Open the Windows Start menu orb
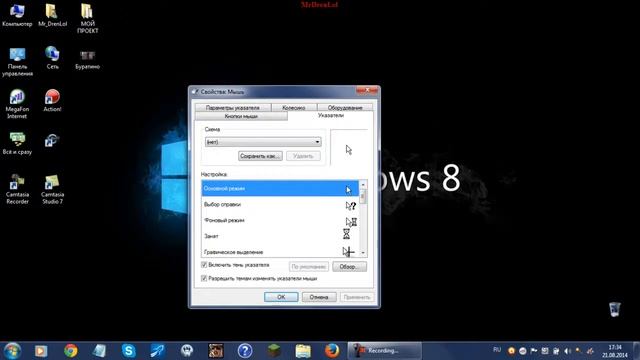 tap(12, 351)
